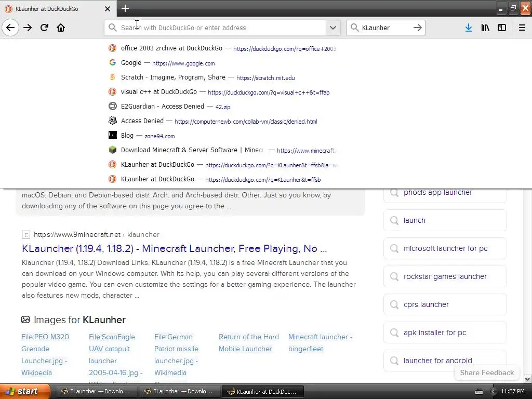Click the forward navigation arrow
532x399 pixels.
click(x=28, y=28)
